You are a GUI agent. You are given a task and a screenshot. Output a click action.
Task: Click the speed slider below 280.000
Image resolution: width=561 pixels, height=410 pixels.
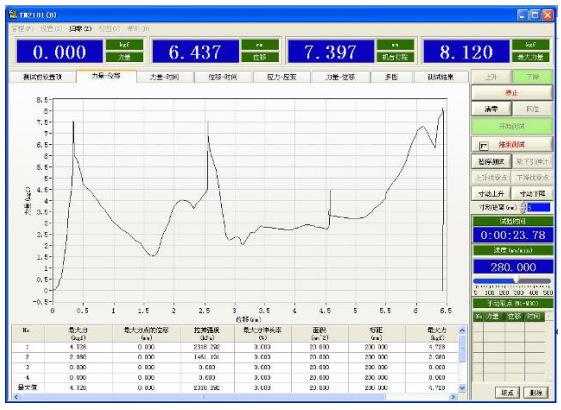pyautogui.click(x=512, y=281)
